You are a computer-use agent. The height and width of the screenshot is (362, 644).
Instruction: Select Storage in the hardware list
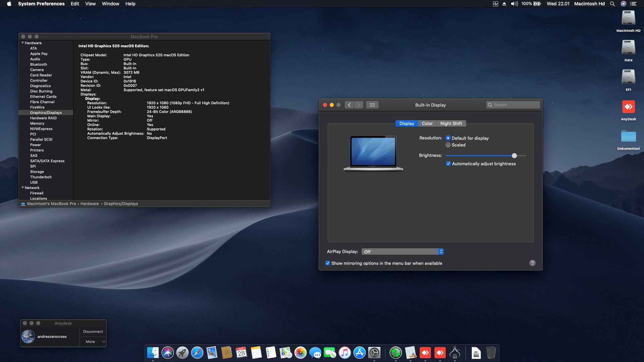pyautogui.click(x=37, y=172)
